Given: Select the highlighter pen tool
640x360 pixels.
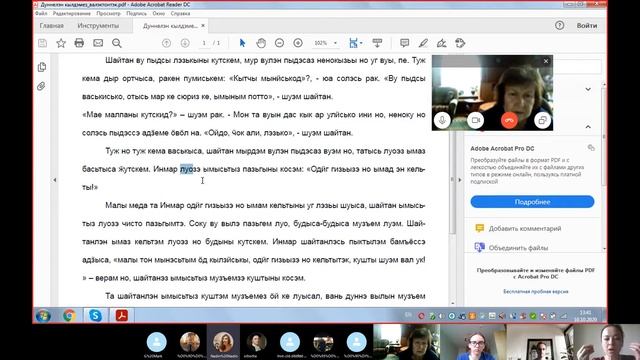Looking at the screenshot, I should tap(423, 43).
